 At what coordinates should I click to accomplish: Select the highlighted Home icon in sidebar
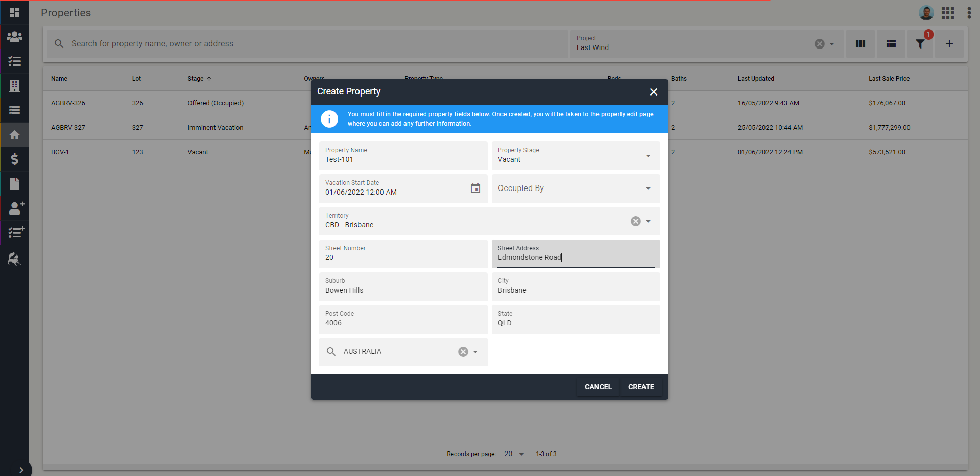(14, 134)
